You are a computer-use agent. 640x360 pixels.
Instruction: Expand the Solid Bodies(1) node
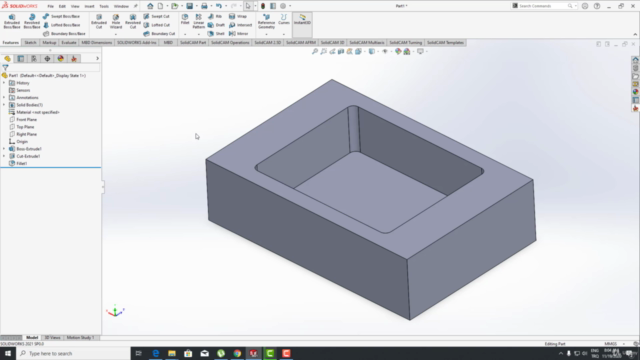tap(4, 105)
